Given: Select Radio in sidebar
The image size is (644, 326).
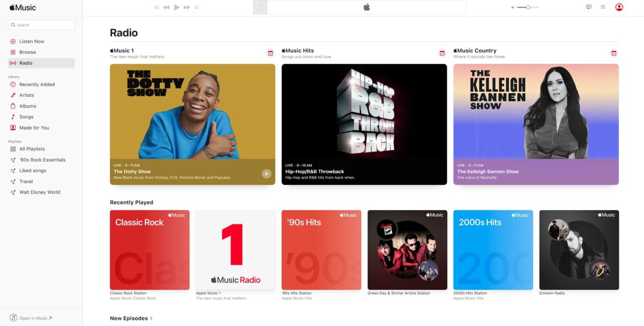Looking at the screenshot, I should pos(41,63).
